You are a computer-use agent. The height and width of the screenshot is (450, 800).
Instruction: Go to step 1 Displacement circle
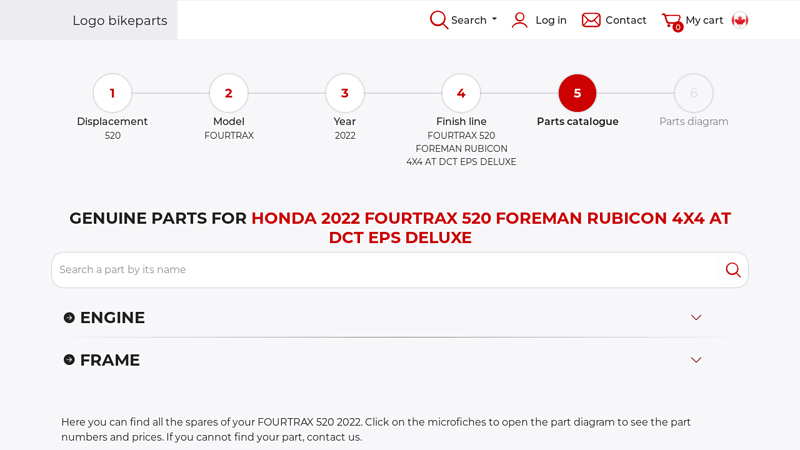point(112,93)
